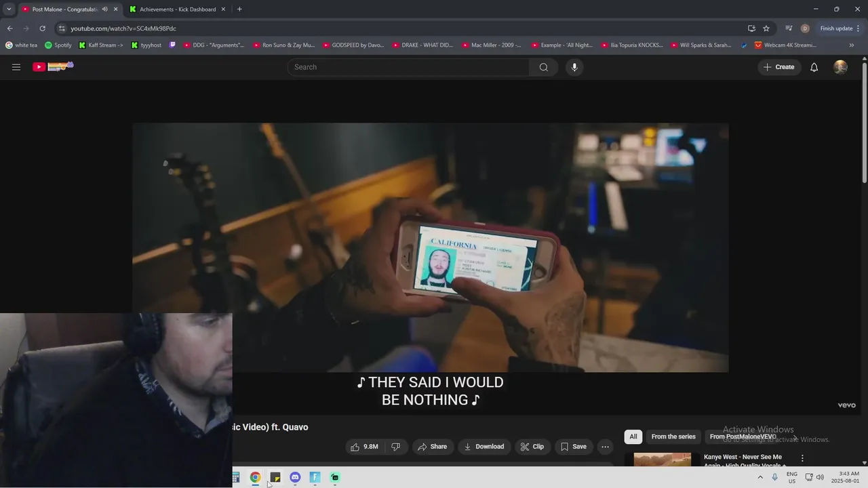
Task: Open Will Sparks & Sarah bookmark
Action: (x=701, y=45)
